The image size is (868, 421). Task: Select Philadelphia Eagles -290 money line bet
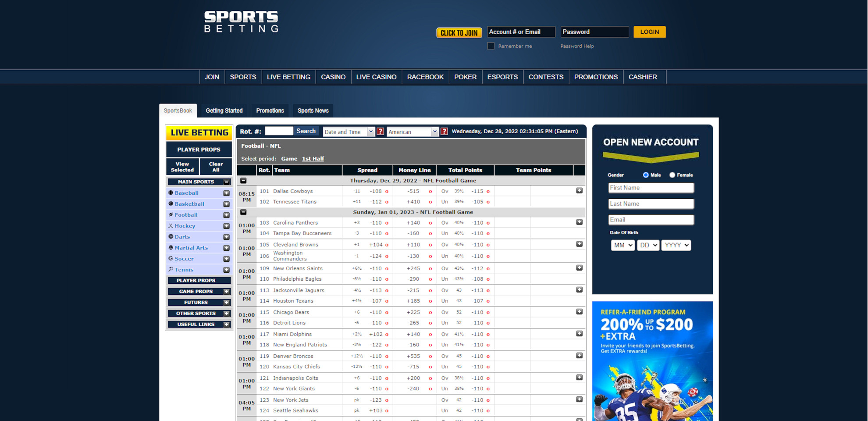click(x=414, y=279)
